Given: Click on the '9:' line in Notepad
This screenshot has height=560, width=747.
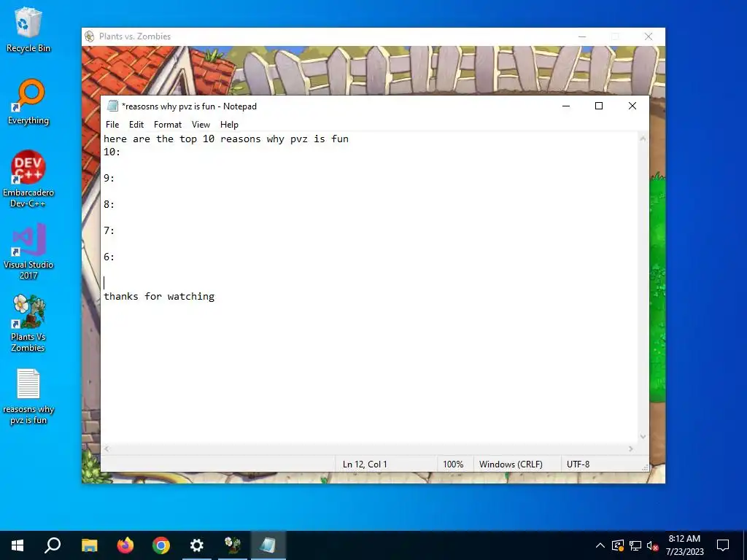Looking at the screenshot, I should click(109, 179).
